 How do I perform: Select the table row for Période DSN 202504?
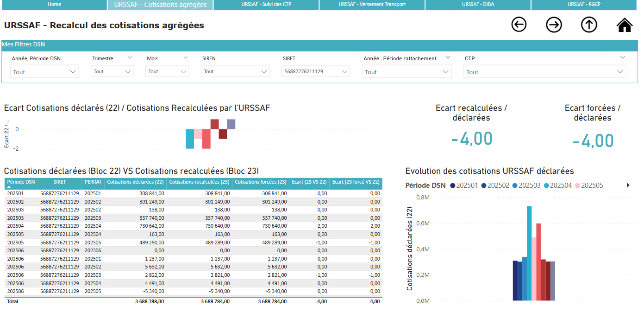click(185, 226)
